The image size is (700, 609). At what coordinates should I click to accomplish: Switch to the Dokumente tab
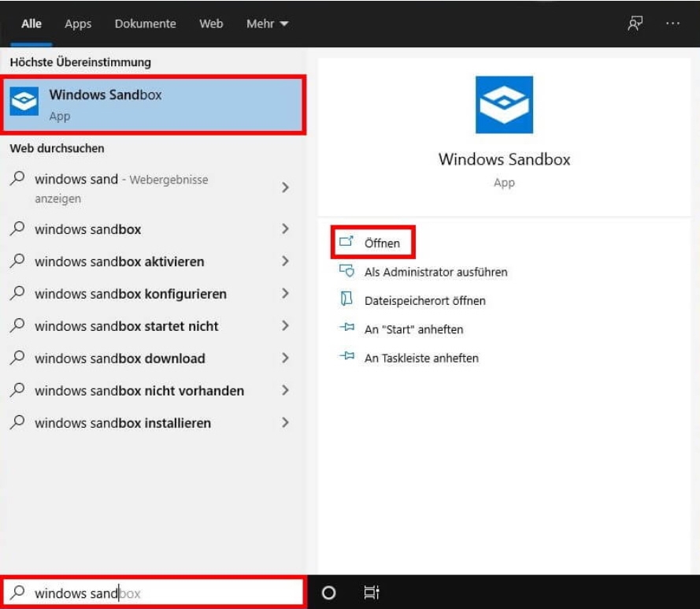[145, 24]
